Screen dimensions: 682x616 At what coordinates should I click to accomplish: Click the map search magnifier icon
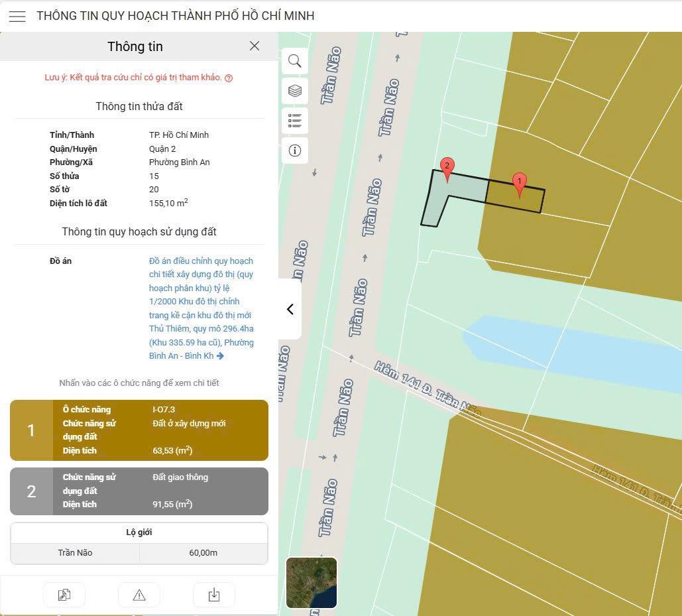(295, 61)
